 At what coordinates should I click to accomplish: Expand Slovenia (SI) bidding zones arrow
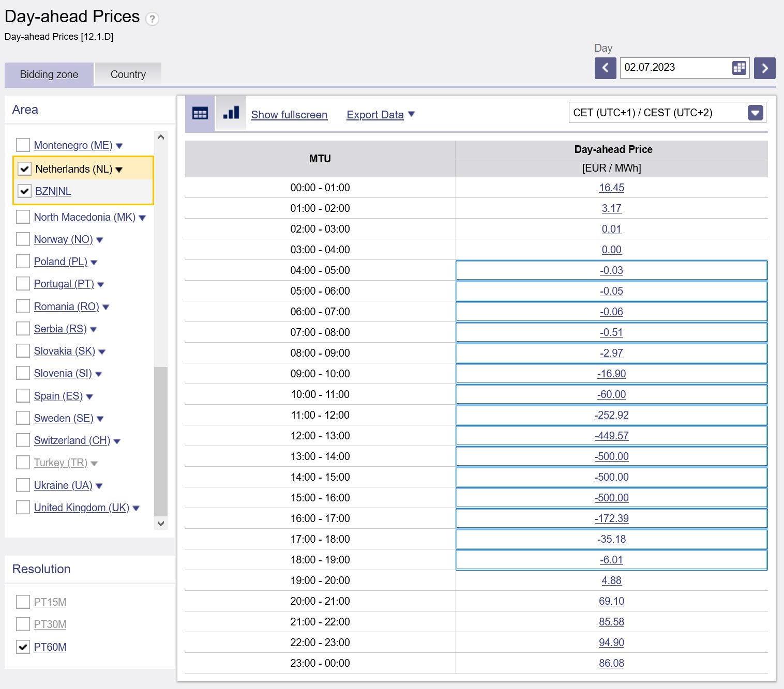[99, 374]
